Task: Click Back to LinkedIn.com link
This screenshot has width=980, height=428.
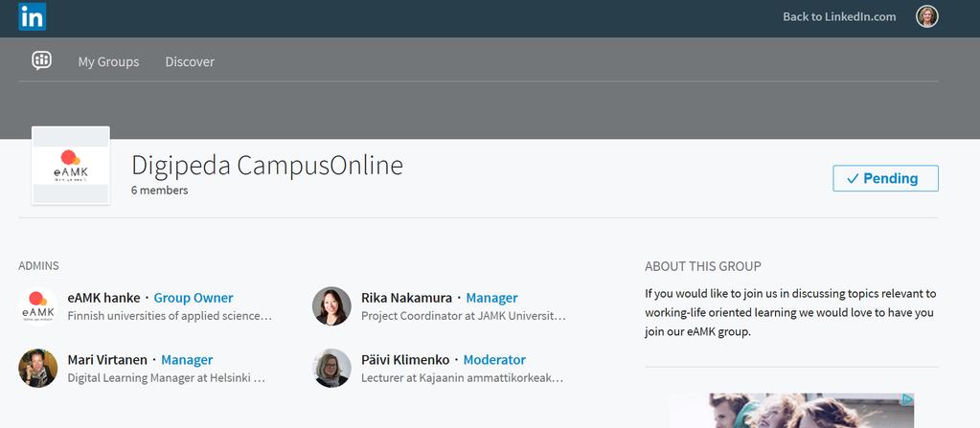Action: (x=839, y=16)
